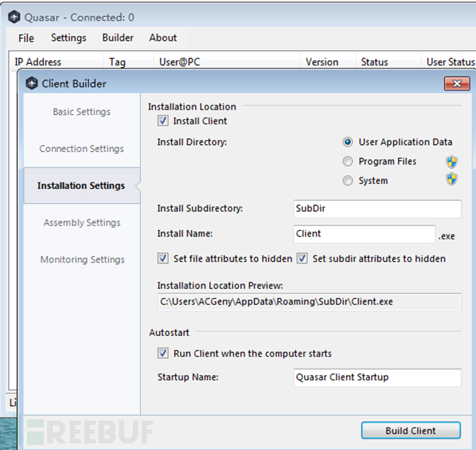The width and height of the screenshot is (476, 450).
Task: Click the Install Name field containing Client
Action: tap(364, 234)
